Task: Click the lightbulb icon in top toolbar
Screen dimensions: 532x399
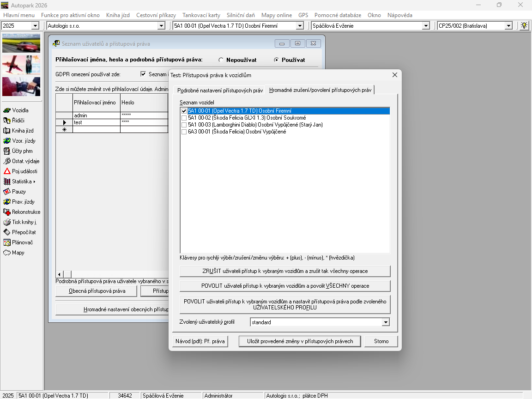Action: (524, 26)
